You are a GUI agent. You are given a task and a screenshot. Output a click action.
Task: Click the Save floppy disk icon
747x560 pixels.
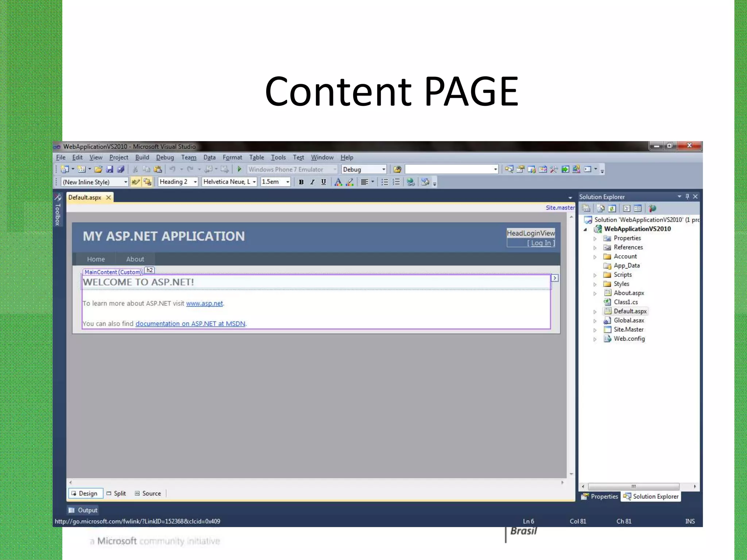(x=109, y=169)
